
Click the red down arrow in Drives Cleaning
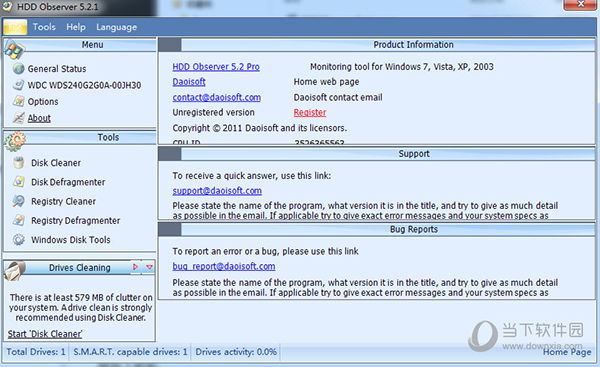click(149, 267)
